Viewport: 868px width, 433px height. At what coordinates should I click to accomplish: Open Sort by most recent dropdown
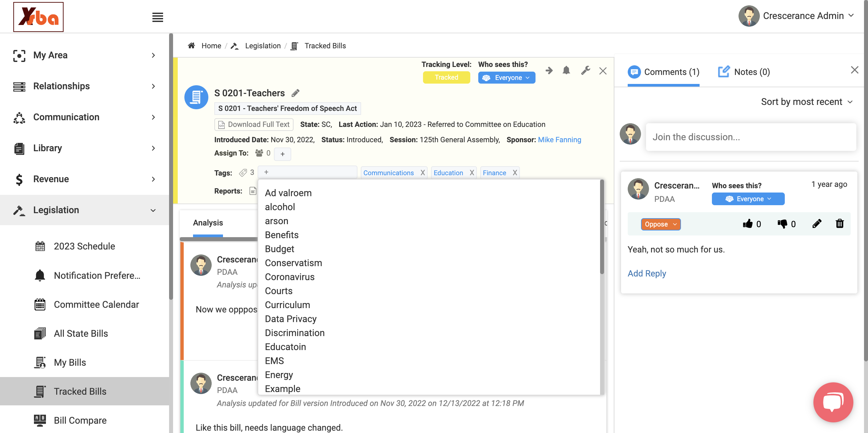807,102
